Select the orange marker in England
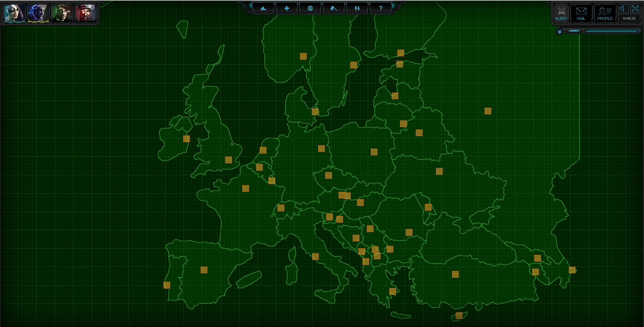The image size is (644, 327). tap(229, 160)
